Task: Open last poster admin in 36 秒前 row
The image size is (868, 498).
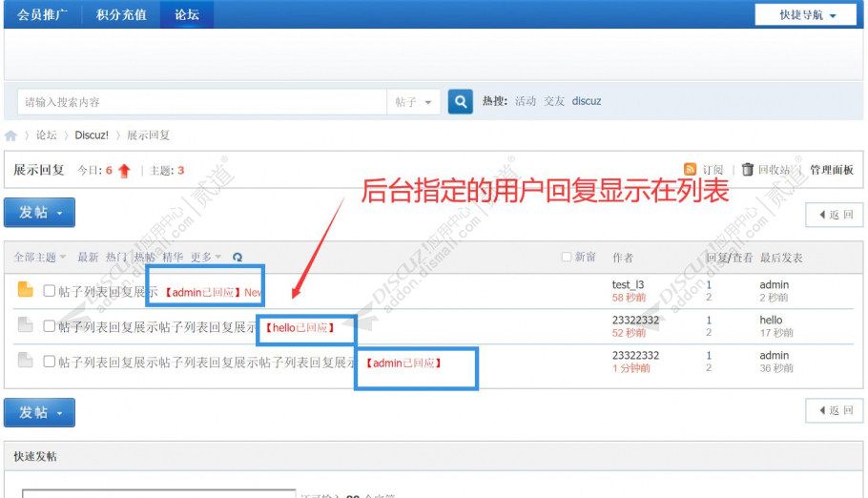Action: 774,356
